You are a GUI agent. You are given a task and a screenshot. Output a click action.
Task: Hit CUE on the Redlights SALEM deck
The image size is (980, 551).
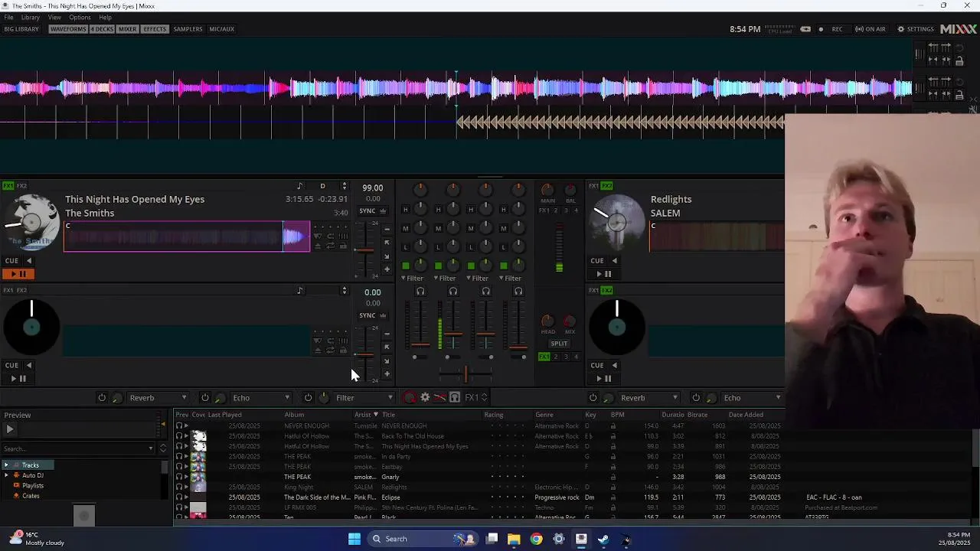(x=597, y=261)
